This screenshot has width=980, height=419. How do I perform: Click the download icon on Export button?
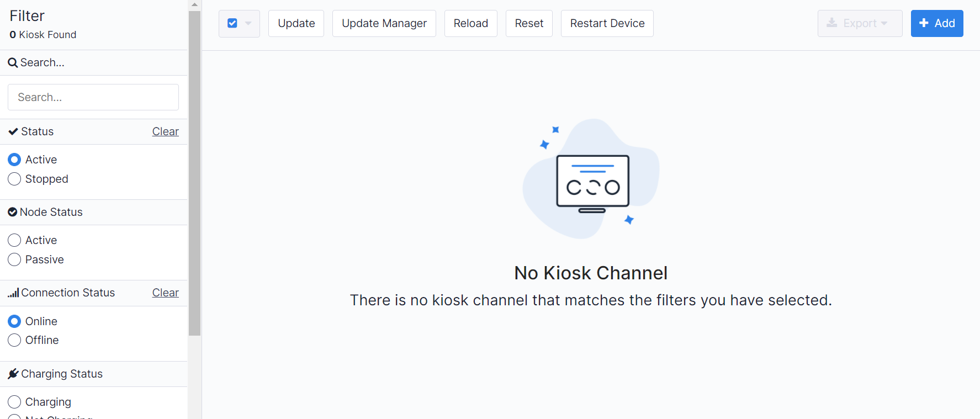(831, 23)
